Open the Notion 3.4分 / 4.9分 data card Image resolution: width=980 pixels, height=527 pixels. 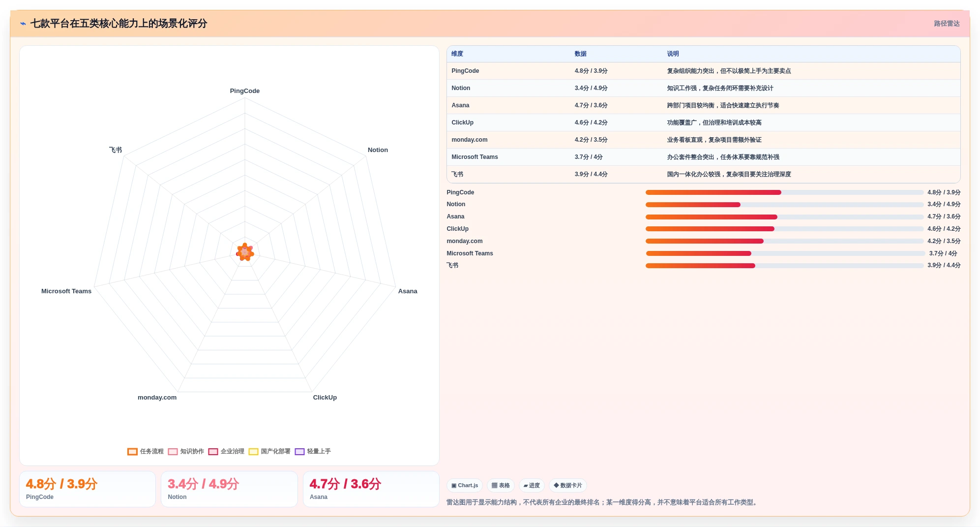point(229,489)
